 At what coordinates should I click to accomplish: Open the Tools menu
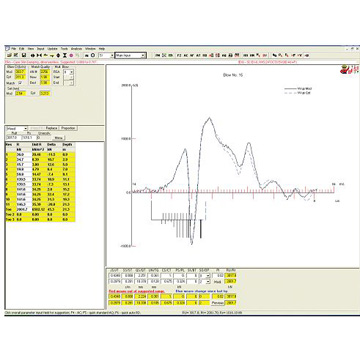64,49
